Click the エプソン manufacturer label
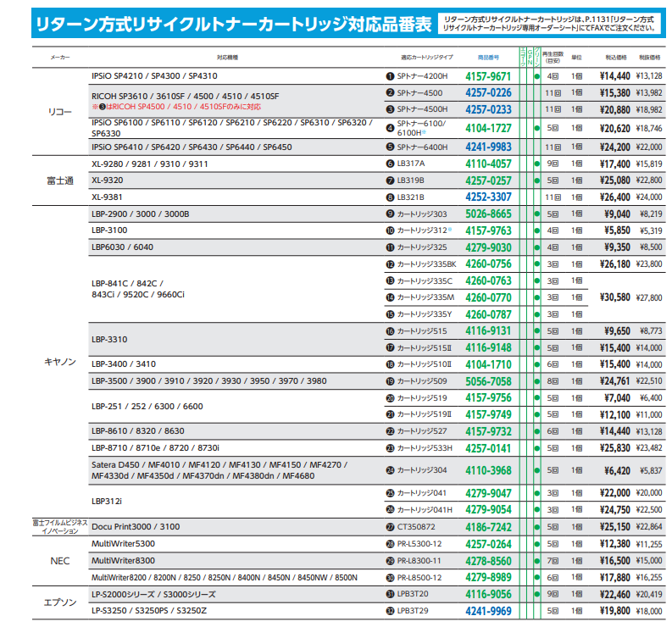The height and width of the screenshot is (627, 672). coord(60,602)
